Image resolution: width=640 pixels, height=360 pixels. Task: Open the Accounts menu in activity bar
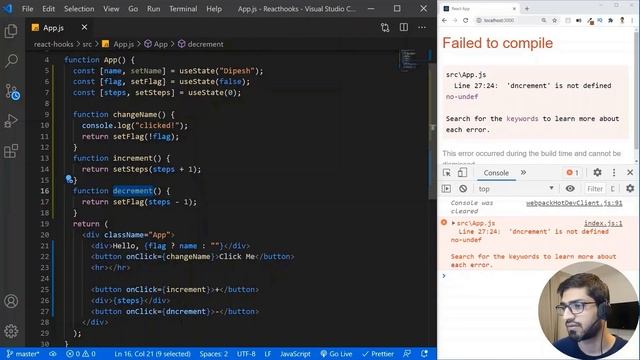11,301
